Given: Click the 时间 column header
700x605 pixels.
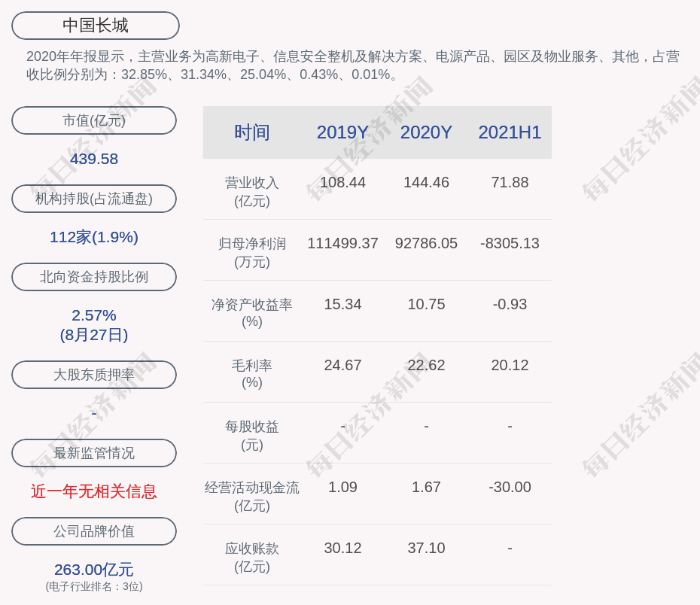Looking at the screenshot, I should coord(252,132).
